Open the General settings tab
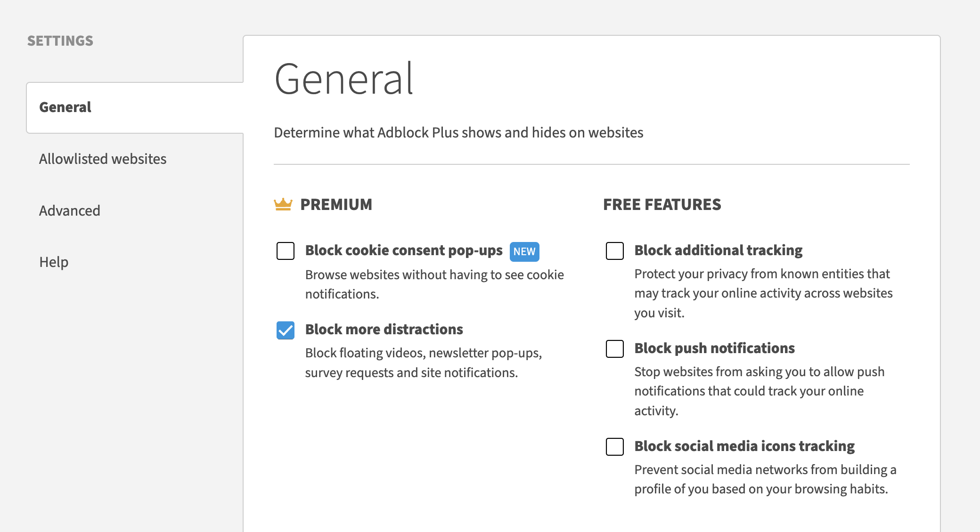The height and width of the screenshot is (532, 980). [65, 107]
